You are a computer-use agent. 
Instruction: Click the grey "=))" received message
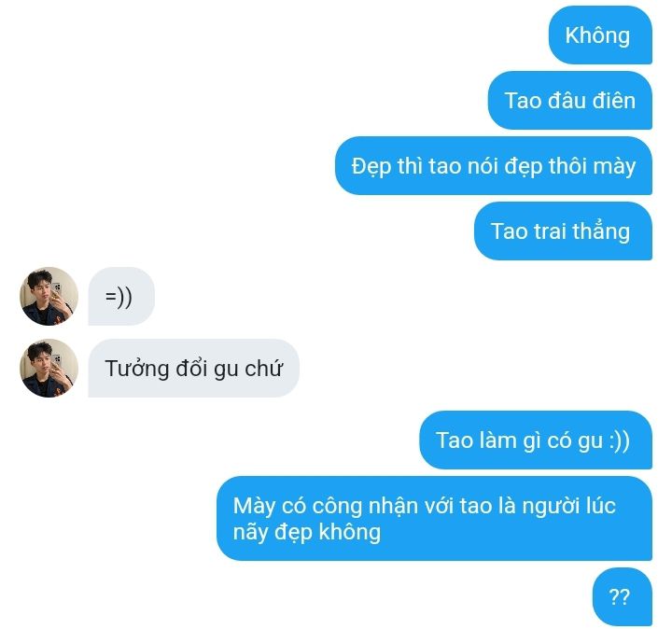click(121, 296)
